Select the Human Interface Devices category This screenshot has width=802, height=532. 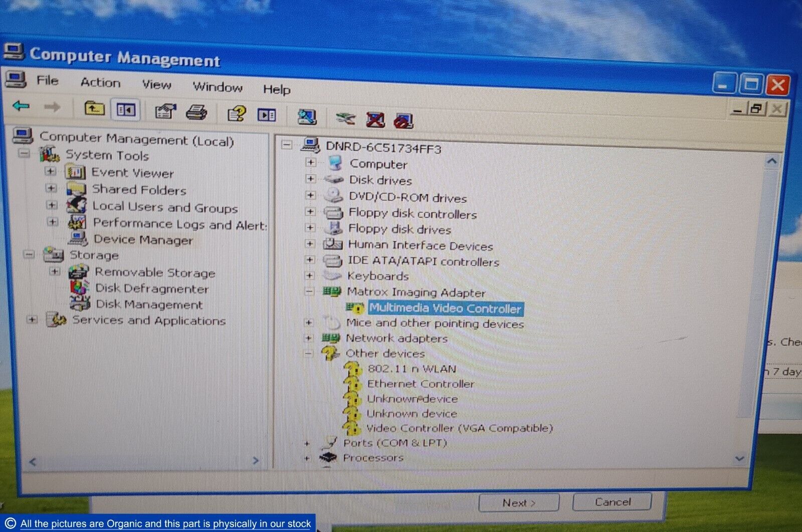(x=421, y=245)
